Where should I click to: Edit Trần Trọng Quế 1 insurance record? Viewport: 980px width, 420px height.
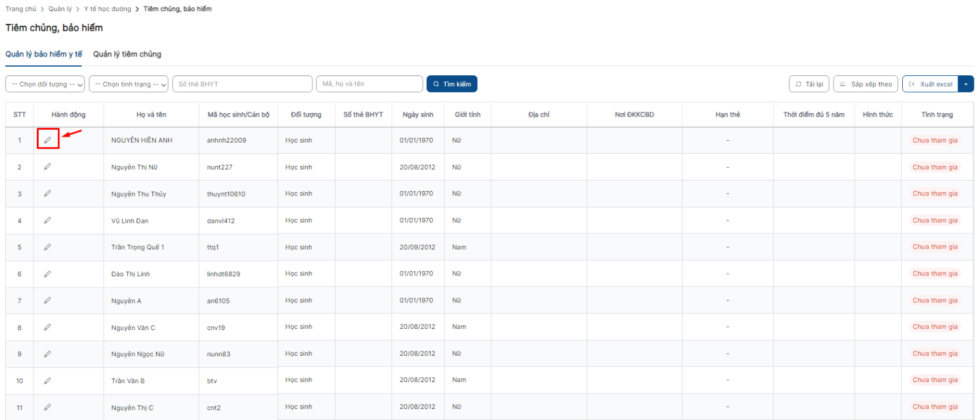[48, 247]
